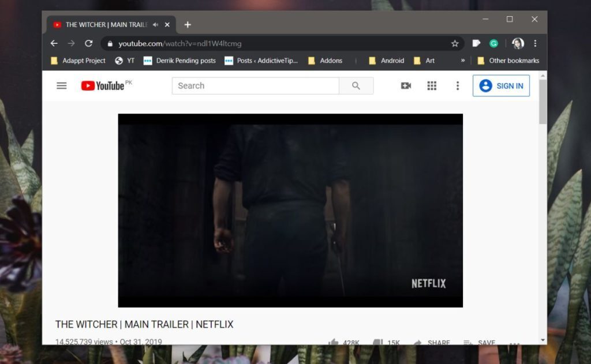Toggle bookmark star in address bar
The image size is (591, 364).
455,43
